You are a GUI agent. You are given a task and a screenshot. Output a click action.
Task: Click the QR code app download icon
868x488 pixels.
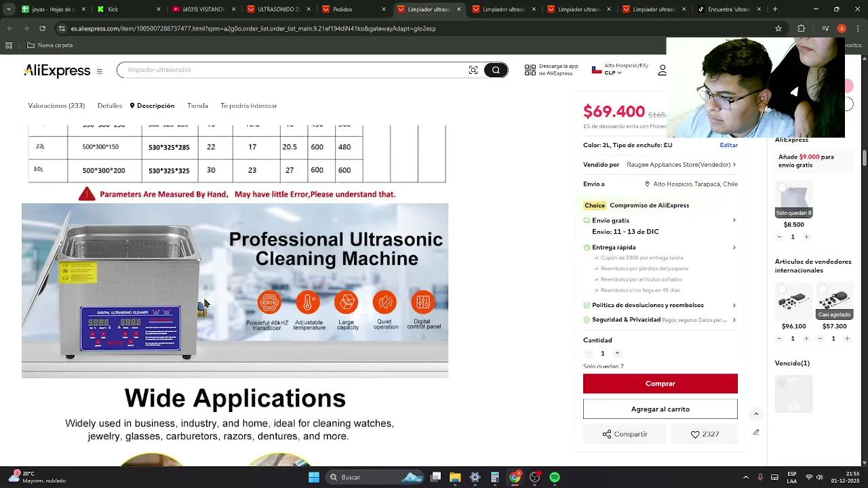pos(530,70)
